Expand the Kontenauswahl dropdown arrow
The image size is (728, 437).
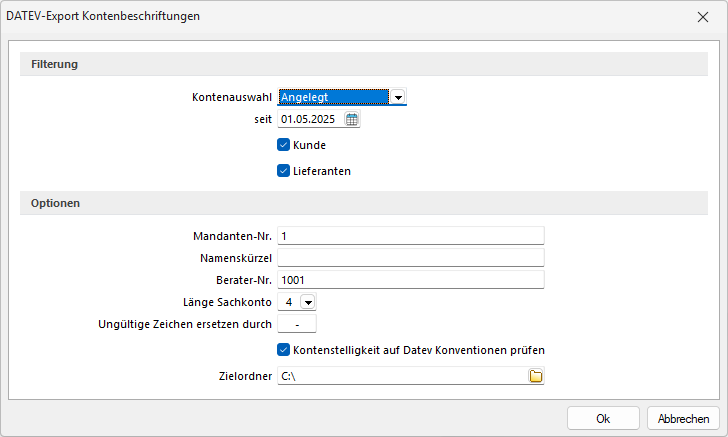(x=398, y=97)
